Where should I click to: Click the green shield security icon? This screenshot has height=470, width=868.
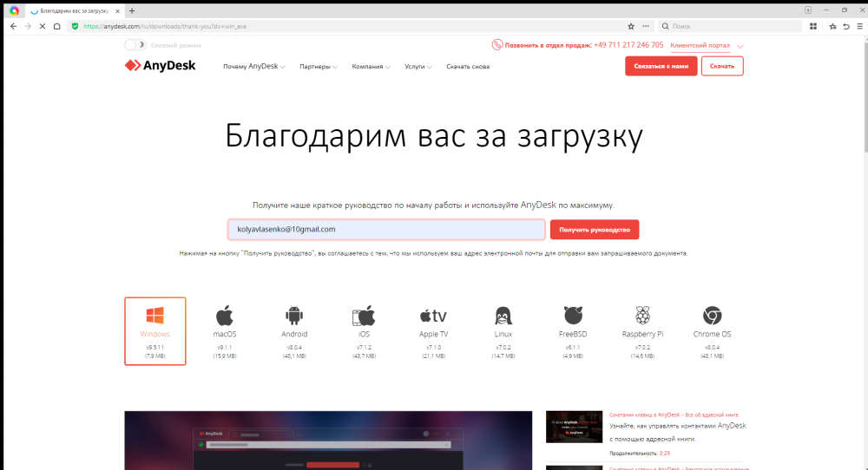coord(76,26)
